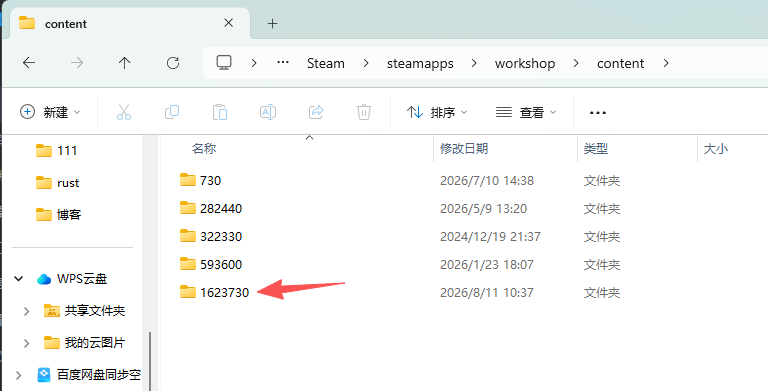Click the This PC monitor icon
The image size is (768, 391).
click(224, 62)
